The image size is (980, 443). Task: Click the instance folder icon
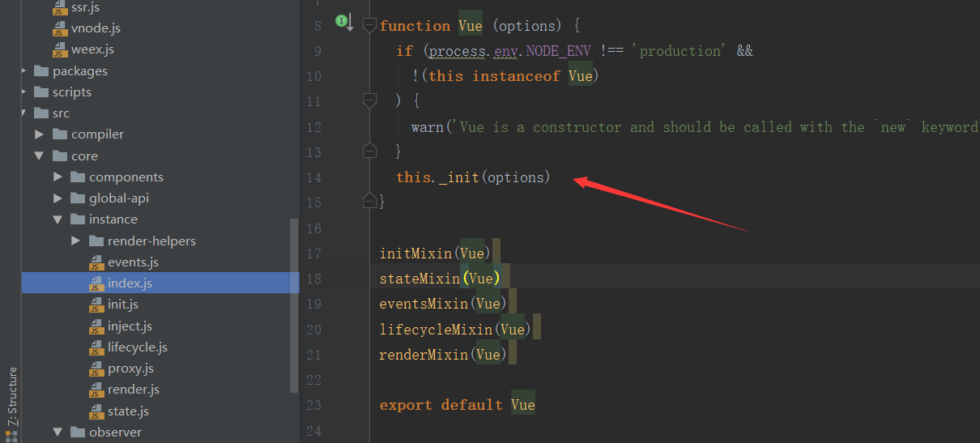[77, 219]
